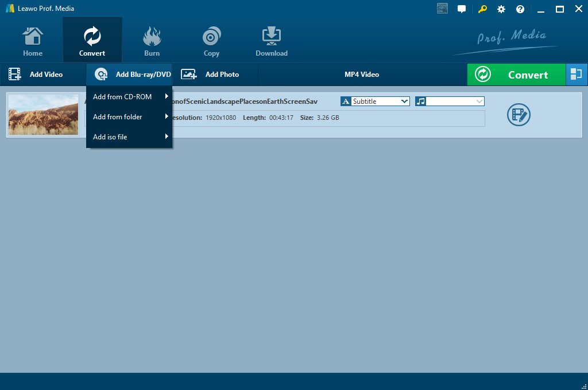Click the size value 3.26 GB

point(328,118)
